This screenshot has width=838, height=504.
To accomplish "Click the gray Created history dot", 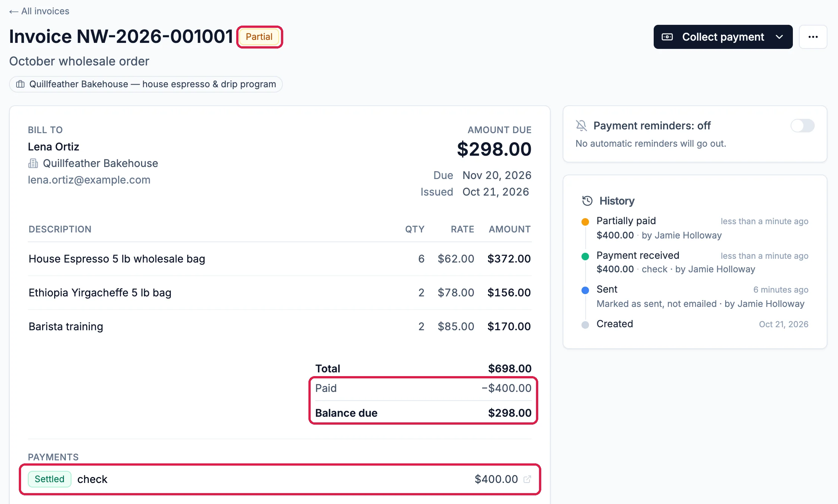I will 585,325.
